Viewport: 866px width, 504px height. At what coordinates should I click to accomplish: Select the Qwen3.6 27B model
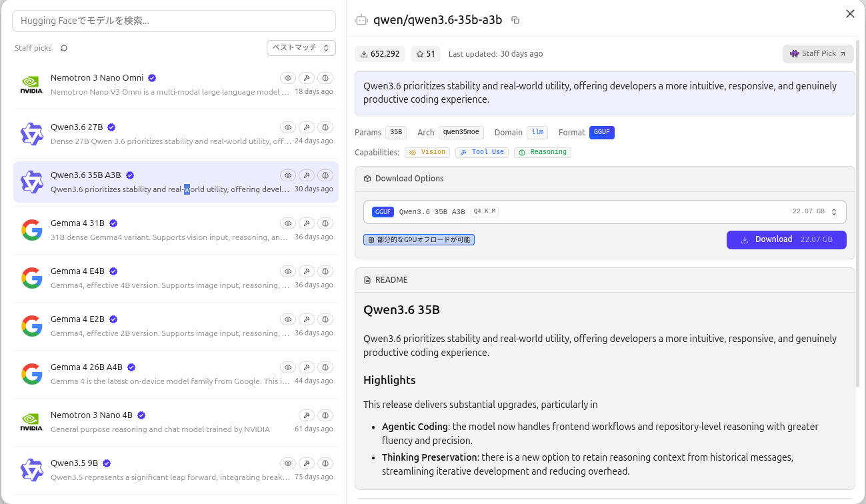(x=176, y=134)
